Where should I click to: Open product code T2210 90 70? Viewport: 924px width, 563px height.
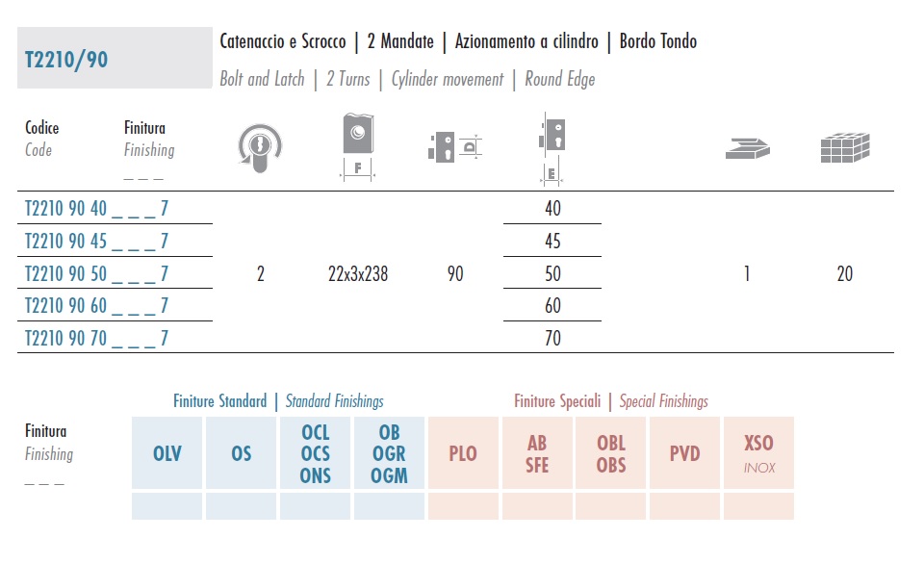pos(96,338)
